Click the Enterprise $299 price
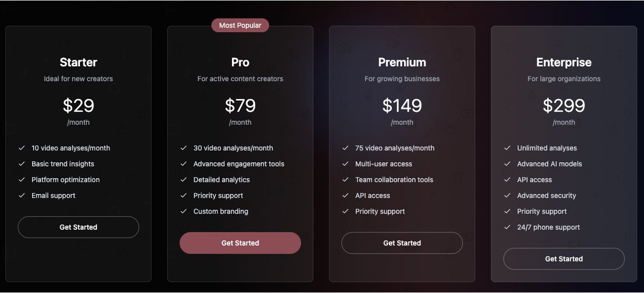This screenshot has height=293, width=644. [x=563, y=106]
